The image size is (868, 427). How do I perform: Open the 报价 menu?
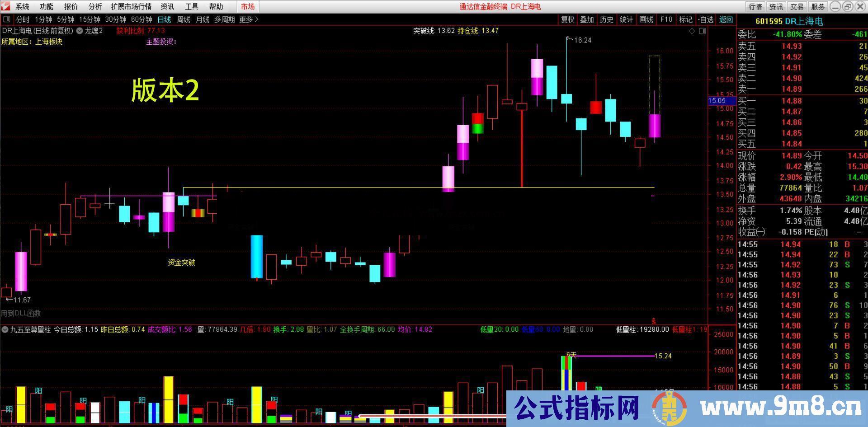[71, 6]
